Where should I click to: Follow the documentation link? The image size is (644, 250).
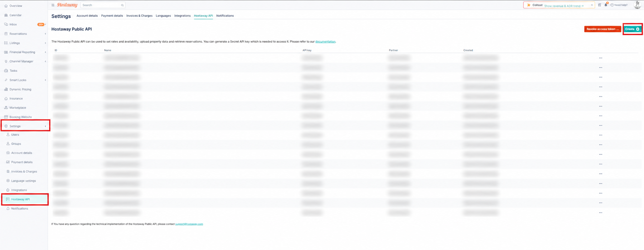(x=325, y=42)
